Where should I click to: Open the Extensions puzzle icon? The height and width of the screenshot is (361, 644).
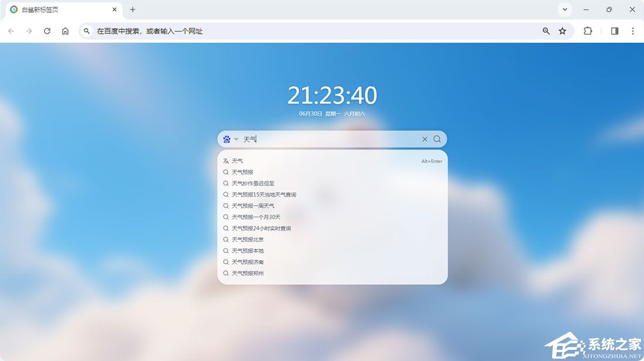tap(588, 31)
